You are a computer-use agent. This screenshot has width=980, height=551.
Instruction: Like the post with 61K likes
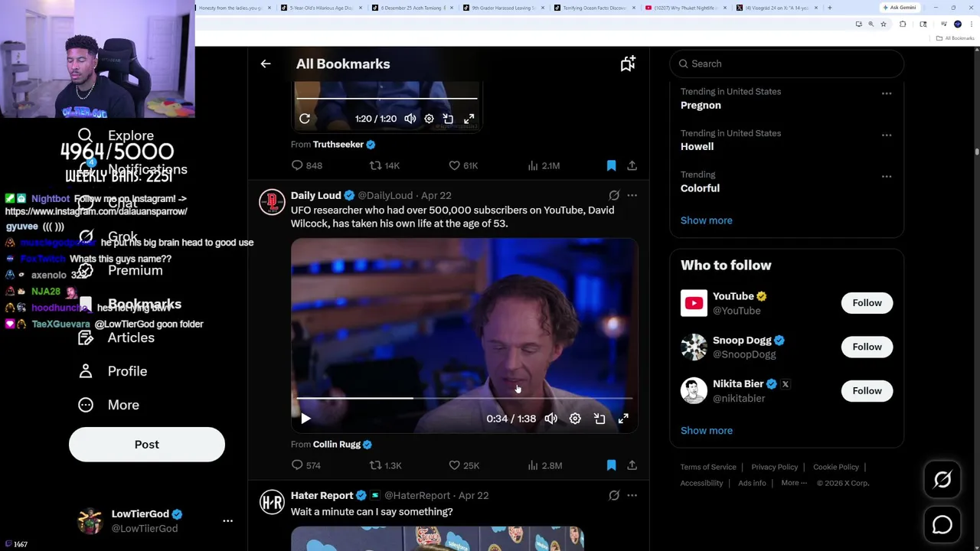(x=463, y=165)
